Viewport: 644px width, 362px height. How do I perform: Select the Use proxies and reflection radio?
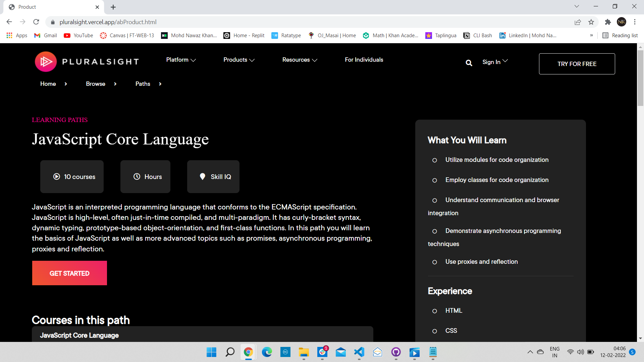coord(435,262)
